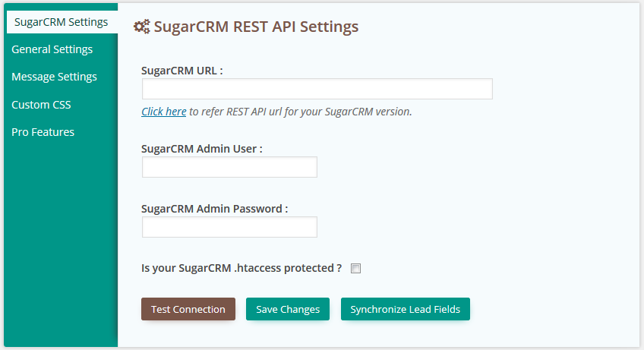The image size is (644, 350).
Task: Click the 'SugarCRM REST API Settings' heading text
Action: click(256, 27)
